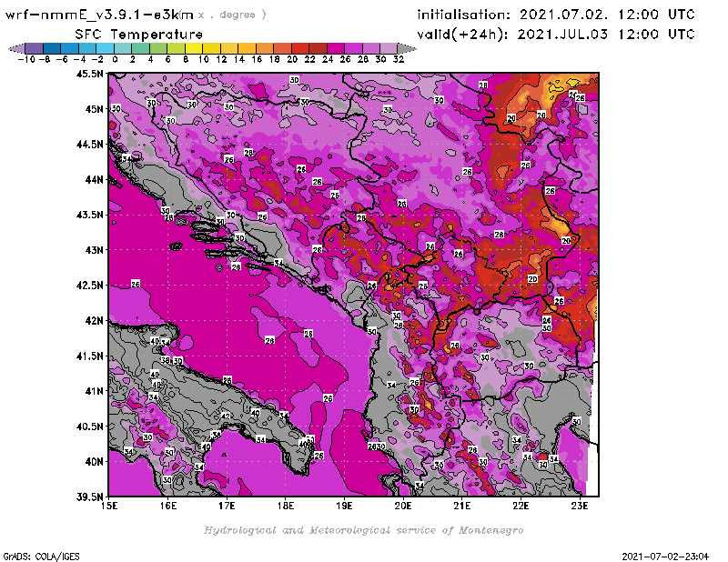Click the legend swatch between 28 and 30
Image resolution: width=728 pixels, height=562 pixels.
371,48
